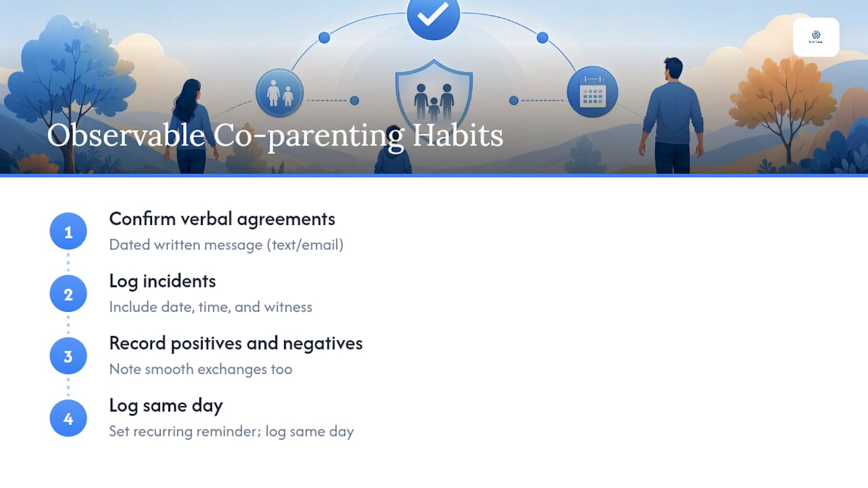Image resolution: width=868 pixels, height=488 pixels.
Task: Click the Dated written message subtitle
Action: 226,245
